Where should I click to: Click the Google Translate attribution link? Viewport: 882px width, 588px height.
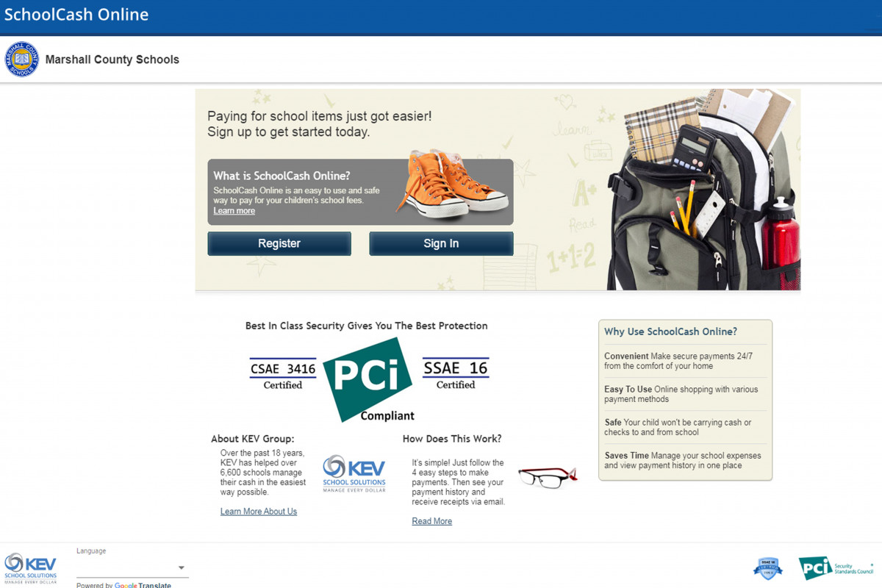(x=143, y=585)
